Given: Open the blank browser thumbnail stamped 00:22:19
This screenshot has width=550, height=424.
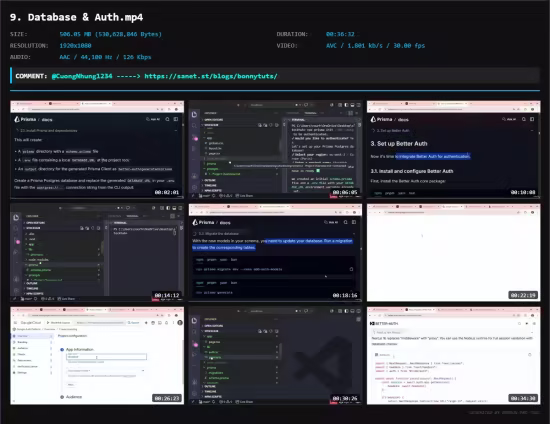Looking at the screenshot, I should [x=454, y=253].
